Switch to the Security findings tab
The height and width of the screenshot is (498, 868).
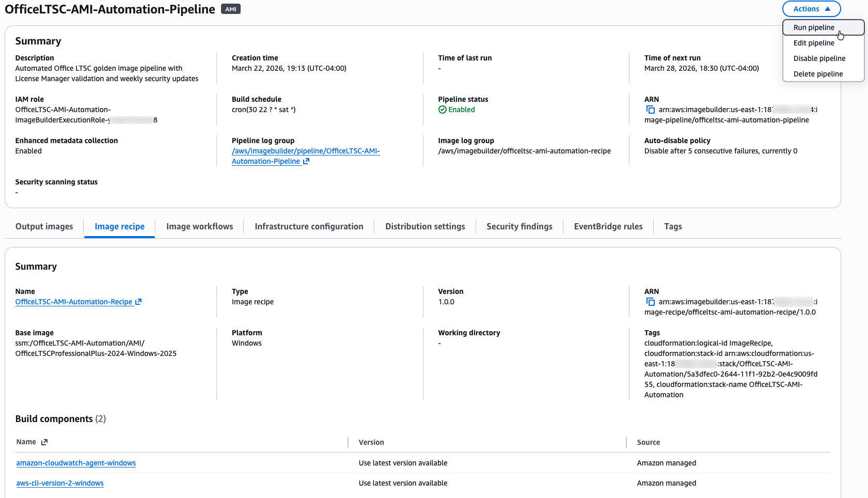[x=519, y=226]
